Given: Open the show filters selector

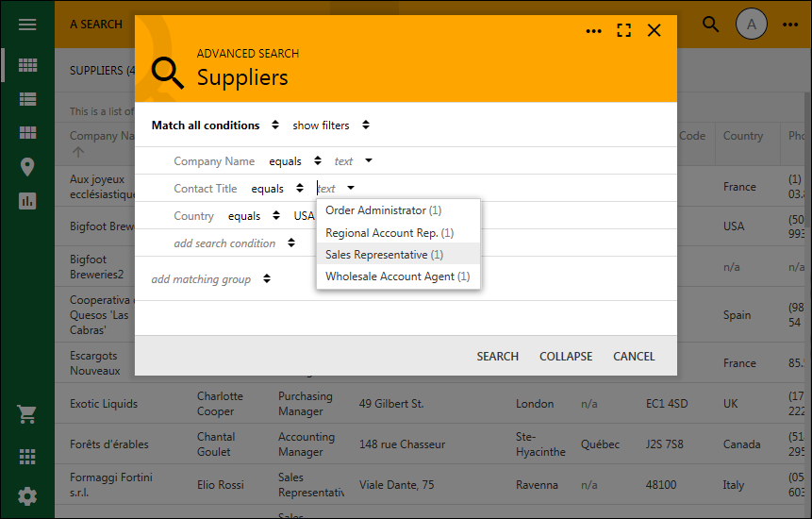Looking at the screenshot, I should coord(331,126).
